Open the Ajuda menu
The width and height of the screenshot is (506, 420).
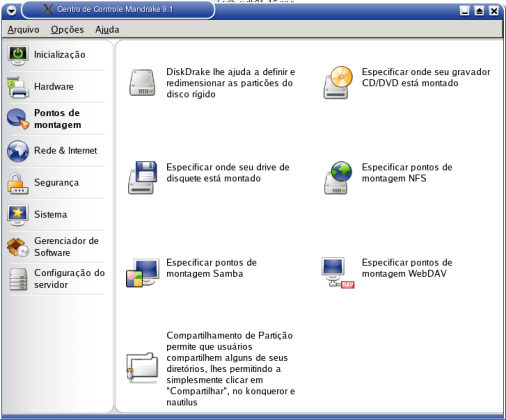pos(107,30)
